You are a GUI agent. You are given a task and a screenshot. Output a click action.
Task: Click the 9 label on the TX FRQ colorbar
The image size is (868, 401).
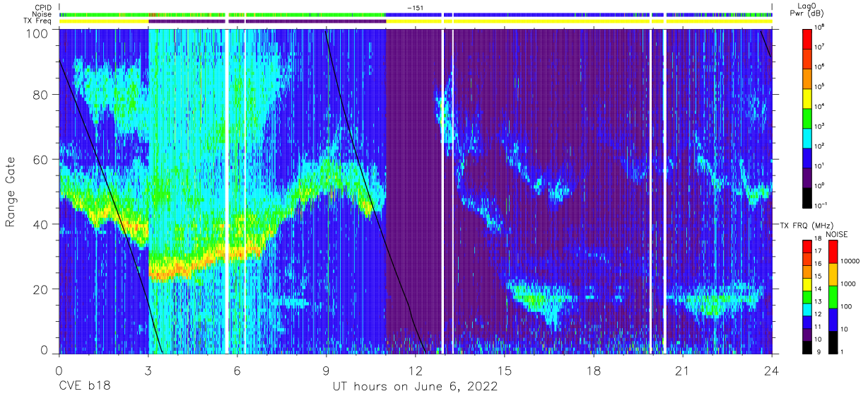click(x=817, y=351)
